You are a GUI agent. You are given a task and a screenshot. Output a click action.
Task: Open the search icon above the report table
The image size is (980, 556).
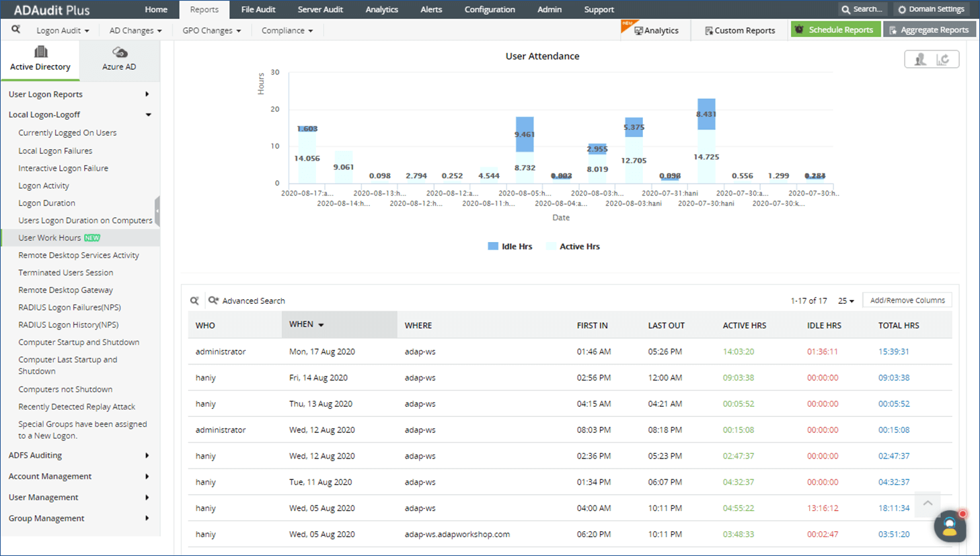pyautogui.click(x=194, y=301)
